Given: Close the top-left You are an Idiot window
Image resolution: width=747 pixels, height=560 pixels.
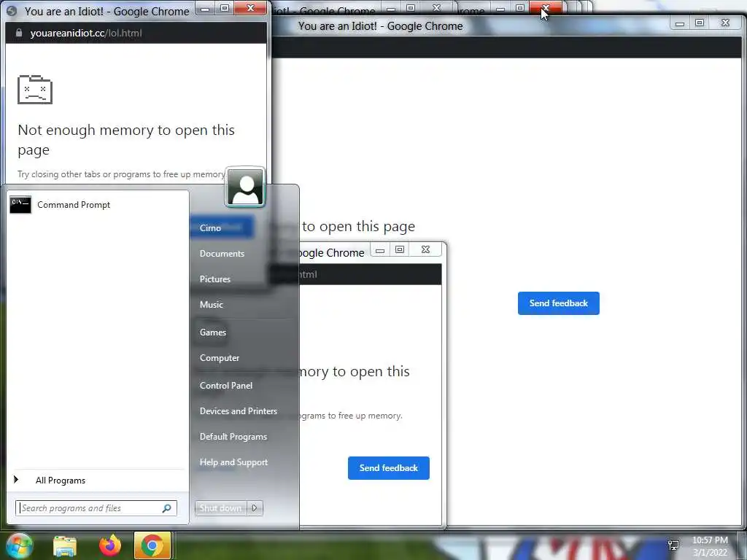Looking at the screenshot, I should 251,8.
